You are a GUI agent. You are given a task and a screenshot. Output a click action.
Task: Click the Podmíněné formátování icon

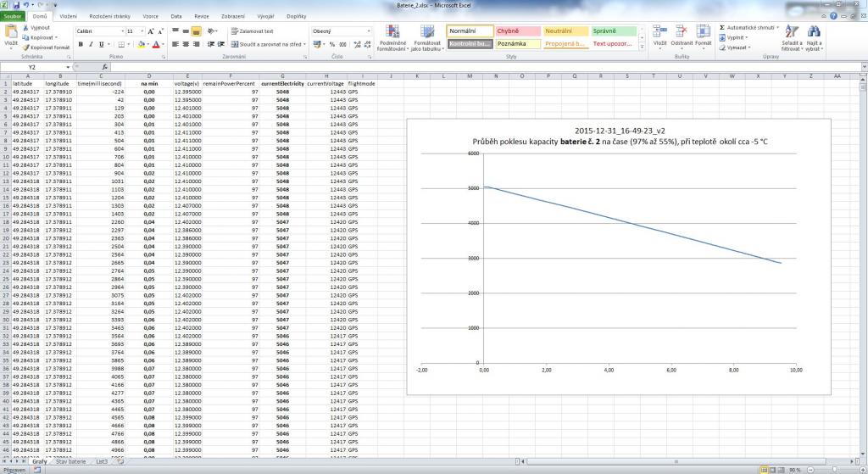pyautogui.click(x=392, y=39)
